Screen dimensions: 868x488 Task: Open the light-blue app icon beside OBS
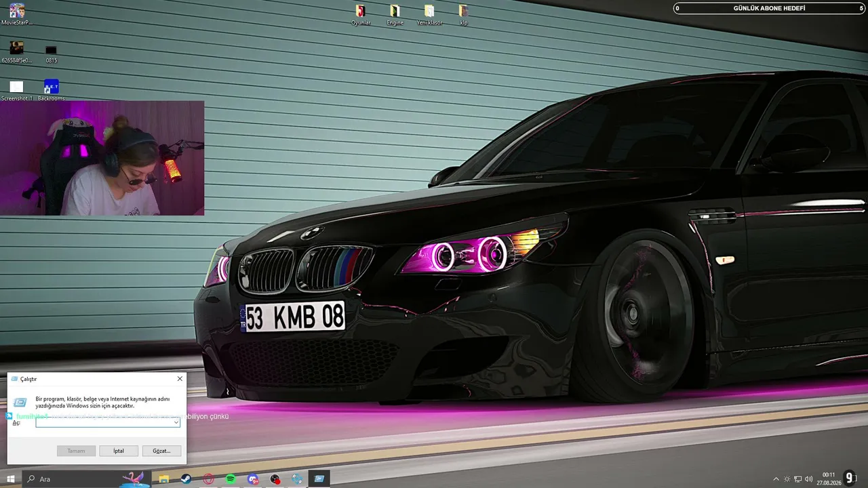297,479
